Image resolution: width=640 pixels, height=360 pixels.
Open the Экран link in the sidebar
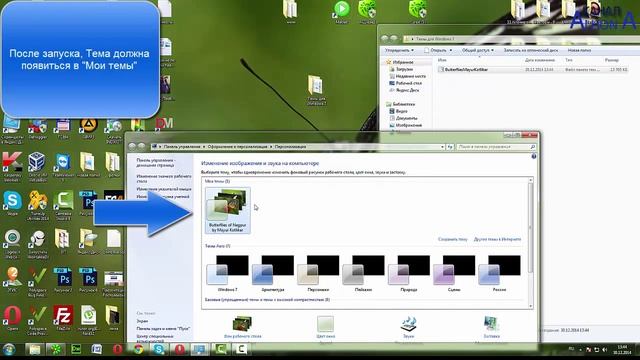[x=142, y=321]
